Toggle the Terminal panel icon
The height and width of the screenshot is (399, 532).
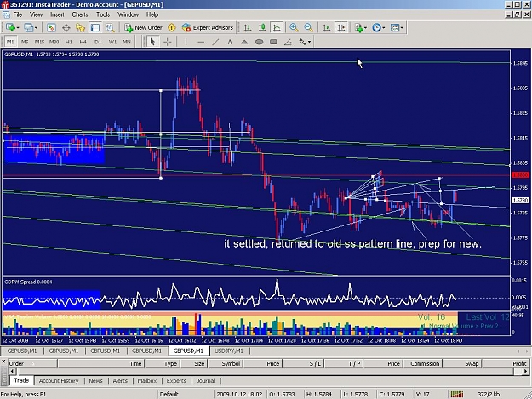click(x=95, y=28)
